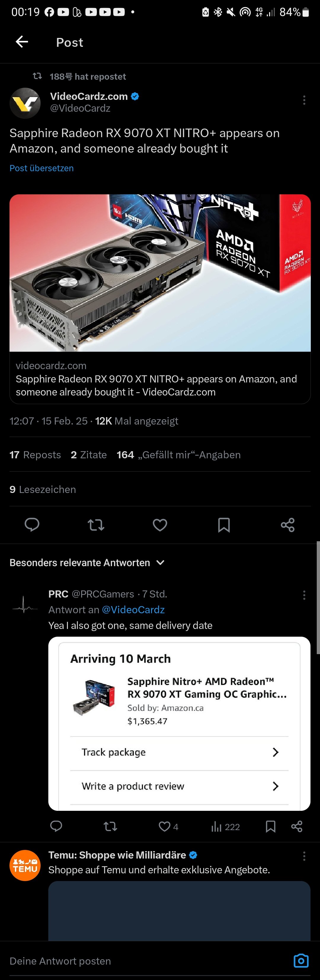Open the Post übersetzen link
This screenshot has width=320, height=980.
41,168
